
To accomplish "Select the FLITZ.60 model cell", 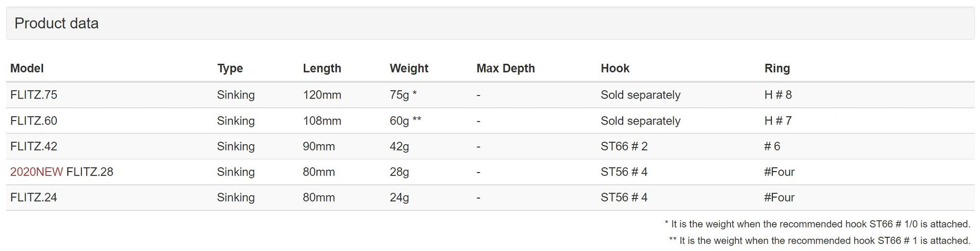I will 34,121.
